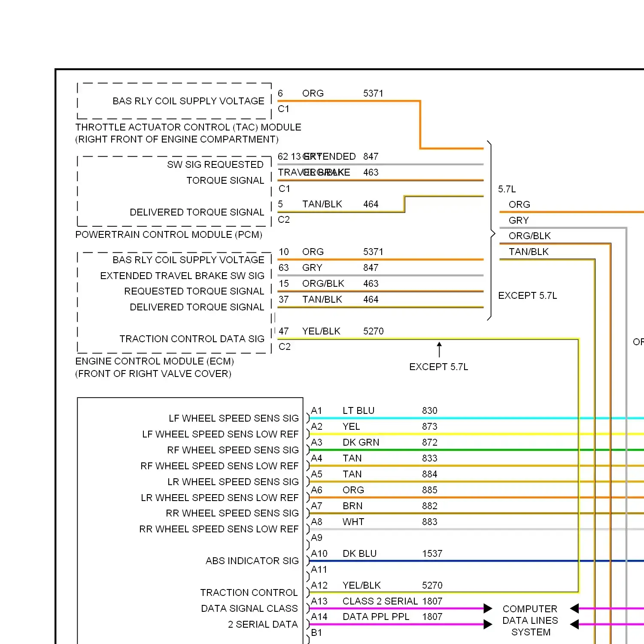Click the (FRONT OF RIGHT VALVE COVER) text
This screenshot has width=644, height=644.
click(153, 374)
